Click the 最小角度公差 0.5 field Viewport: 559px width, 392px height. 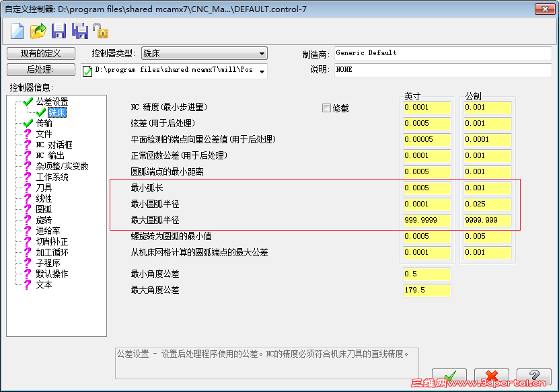(426, 274)
